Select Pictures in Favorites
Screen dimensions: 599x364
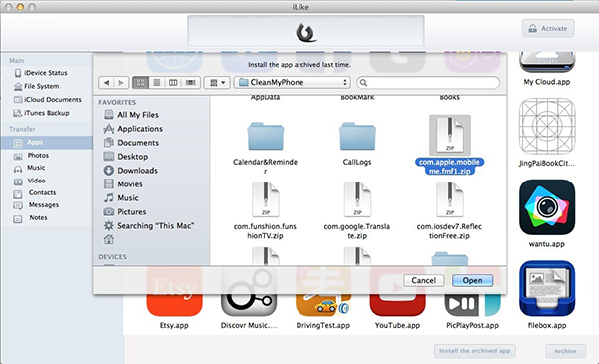tap(125, 212)
